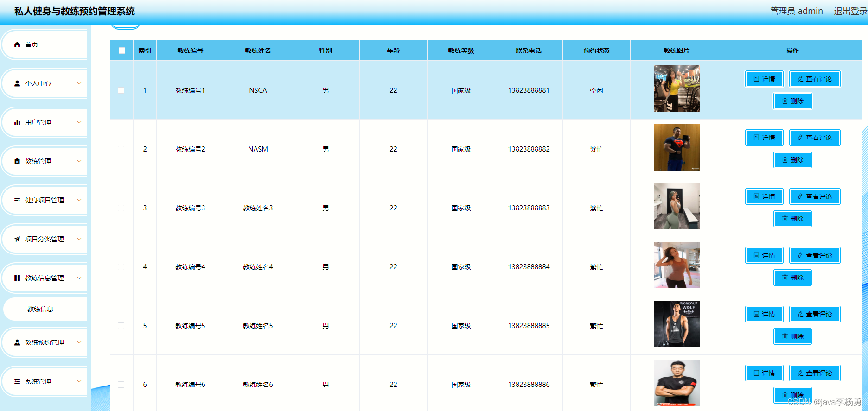
Task: Expand the 用户管理 menu chevron
Action: pyautogui.click(x=79, y=122)
